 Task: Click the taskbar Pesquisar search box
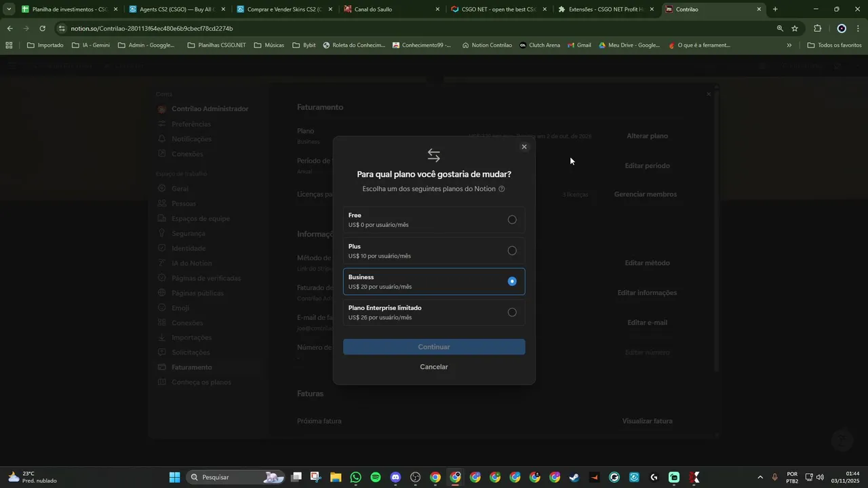click(x=235, y=477)
